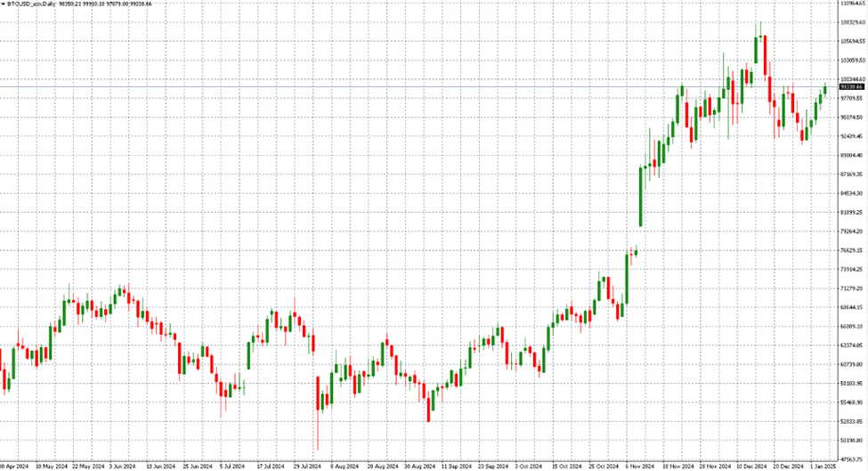868x471 pixels.
Task: Click the last green candle at chart's right edge
Action: click(x=825, y=88)
